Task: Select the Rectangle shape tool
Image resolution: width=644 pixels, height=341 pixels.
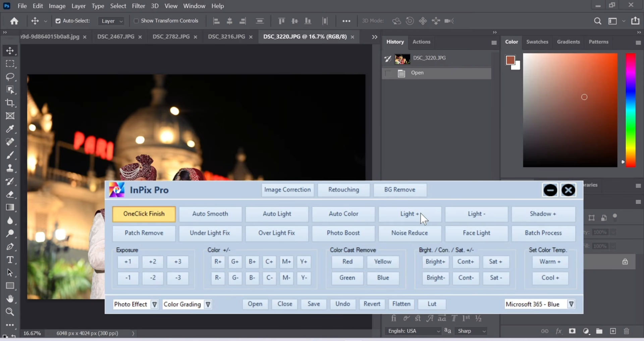Action: [10, 286]
